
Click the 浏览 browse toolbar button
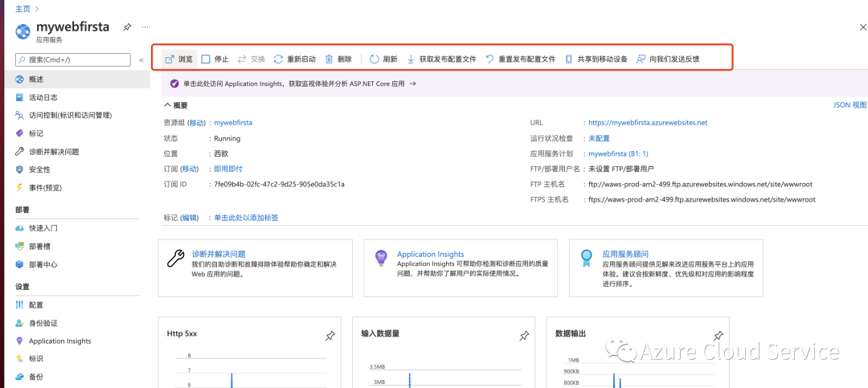[x=179, y=59]
